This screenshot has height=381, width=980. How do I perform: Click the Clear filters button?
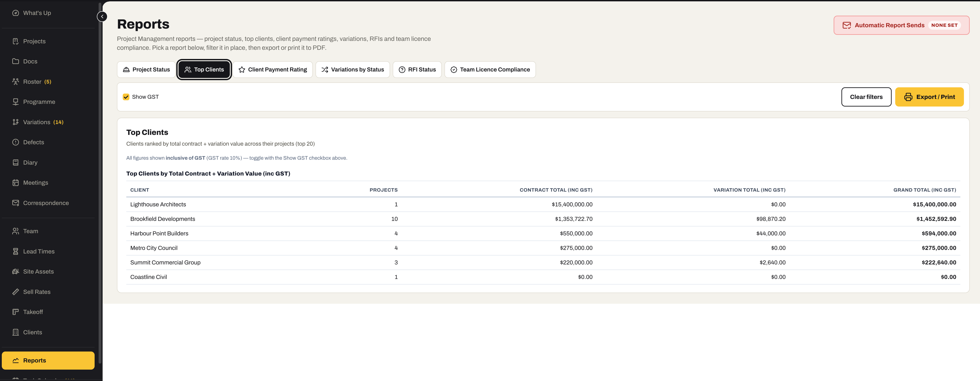866,97
